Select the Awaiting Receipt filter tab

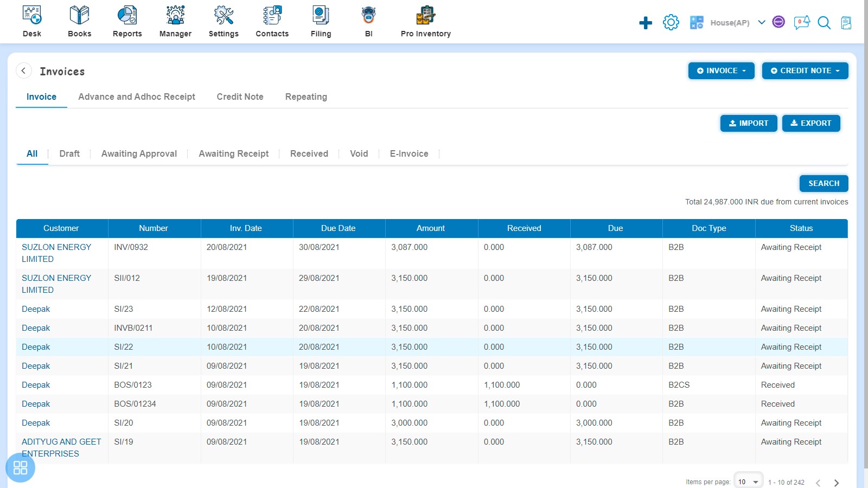coord(234,153)
